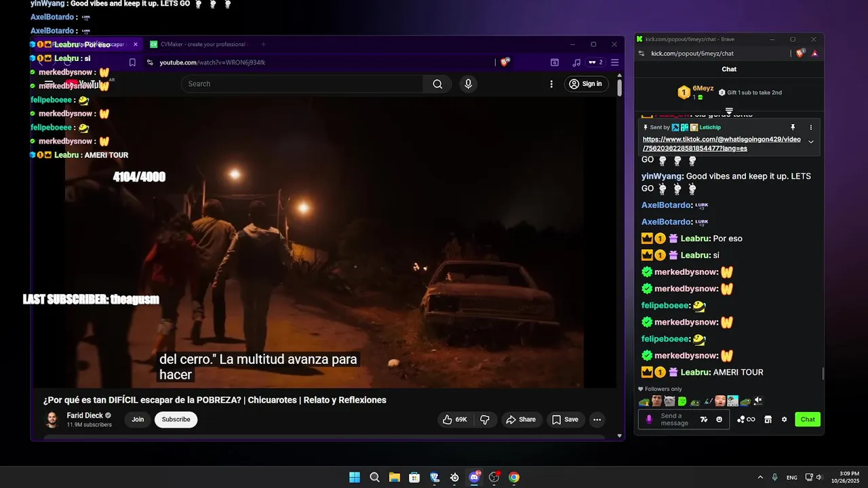Image resolution: width=868 pixels, height=488 pixels.
Task: Click username yinWyang in Kick chat
Action: [x=661, y=176]
